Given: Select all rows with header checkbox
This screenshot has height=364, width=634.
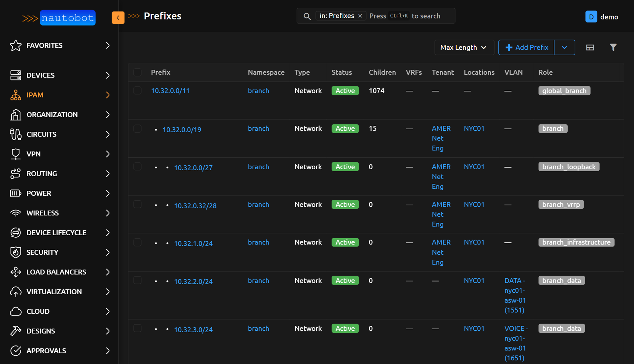Looking at the screenshot, I should [137, 72].
